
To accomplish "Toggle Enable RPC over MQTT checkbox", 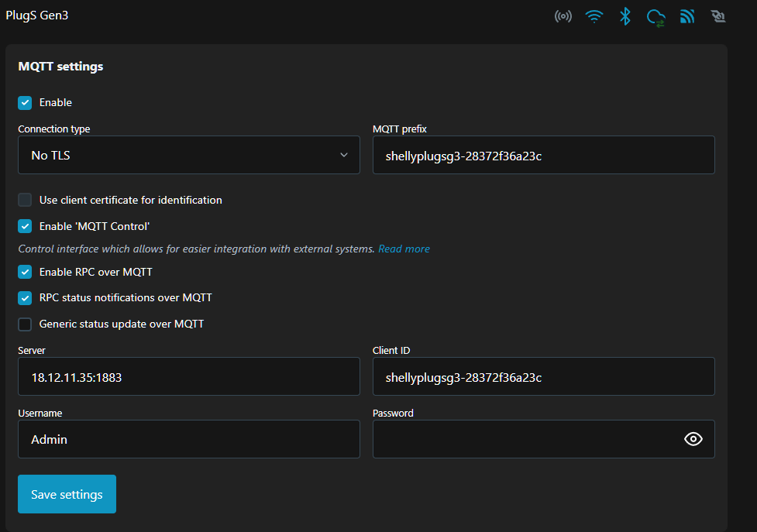I will click(25, 272).
